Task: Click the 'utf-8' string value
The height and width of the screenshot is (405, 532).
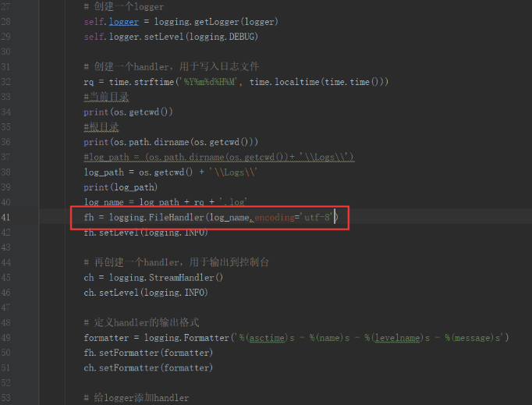Action: coord(316,217)
